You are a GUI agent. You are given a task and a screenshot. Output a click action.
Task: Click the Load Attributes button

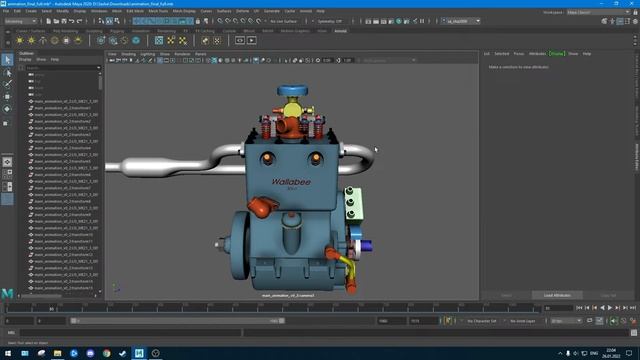click(557, 295)
